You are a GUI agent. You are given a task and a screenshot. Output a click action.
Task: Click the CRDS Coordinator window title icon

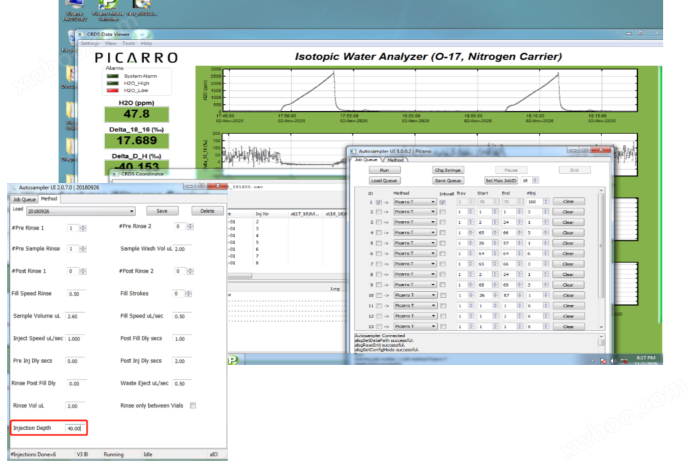tap(115, 174)
